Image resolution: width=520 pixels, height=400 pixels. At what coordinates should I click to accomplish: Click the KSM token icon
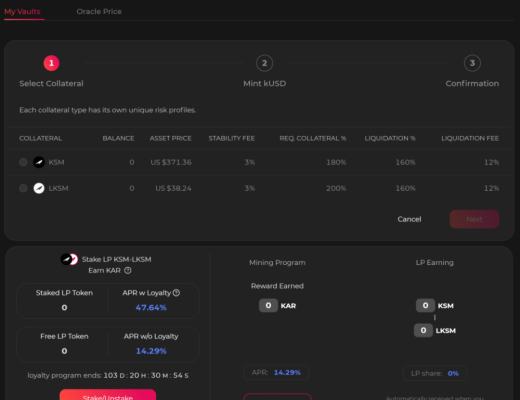pyautogui.click(x=39, y=162)
